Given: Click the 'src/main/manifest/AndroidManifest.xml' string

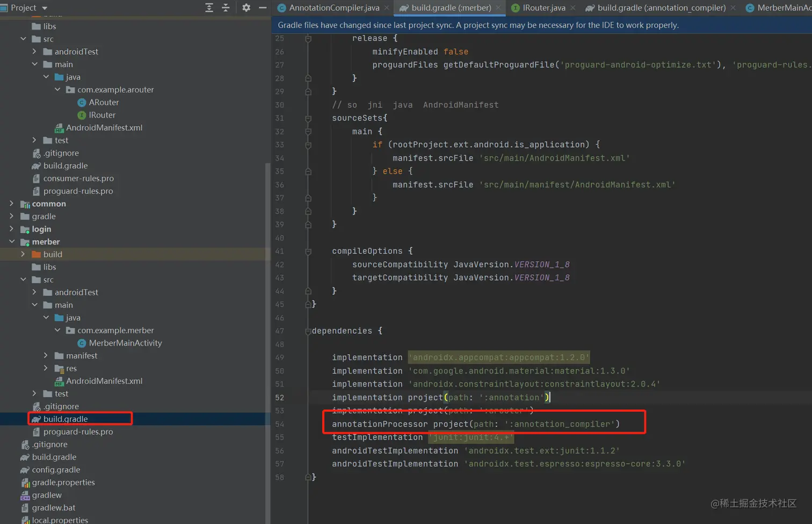Looking at the screenshot, I should pos(577,185).
